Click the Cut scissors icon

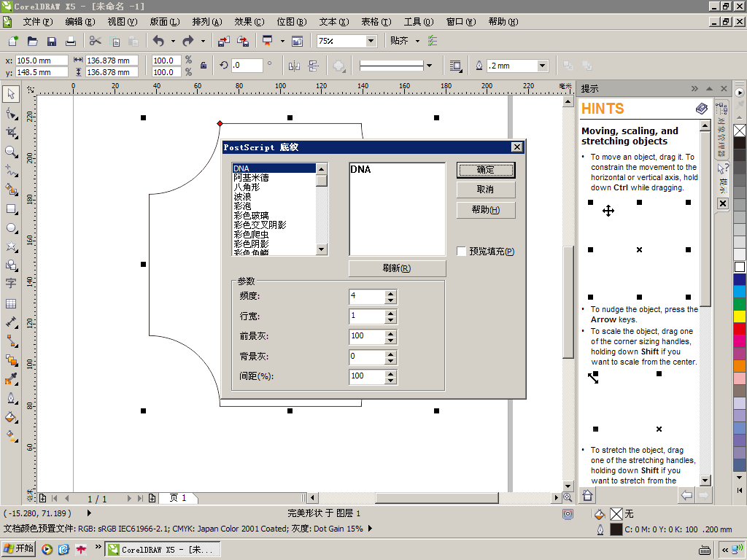96,41
